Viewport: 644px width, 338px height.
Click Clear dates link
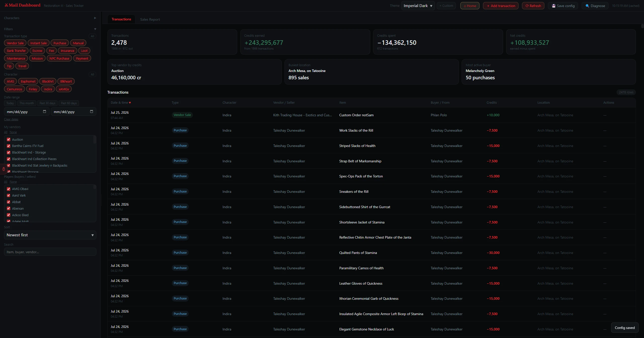11,119
